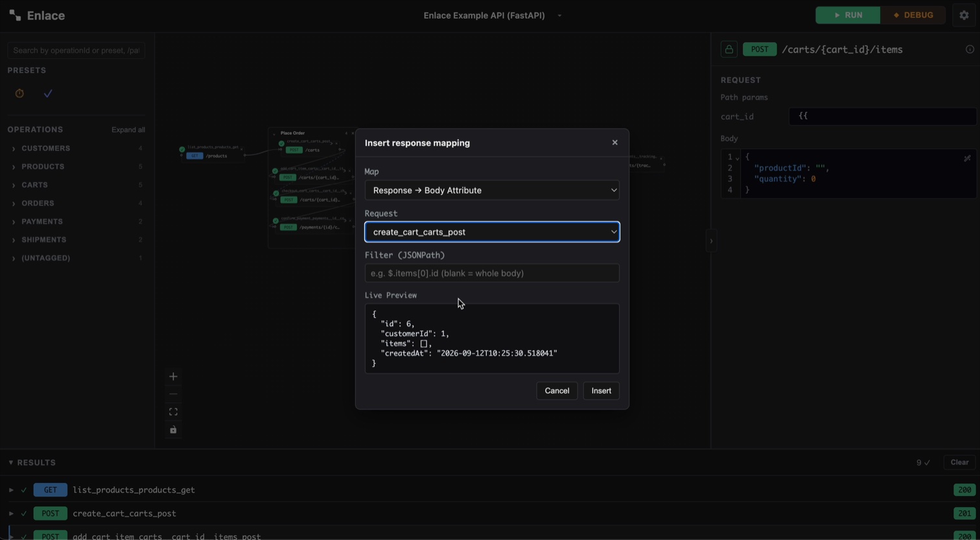The image size is (980, 540).
Task: Click the lock icon beside the POST method
Action: [729, 49]
